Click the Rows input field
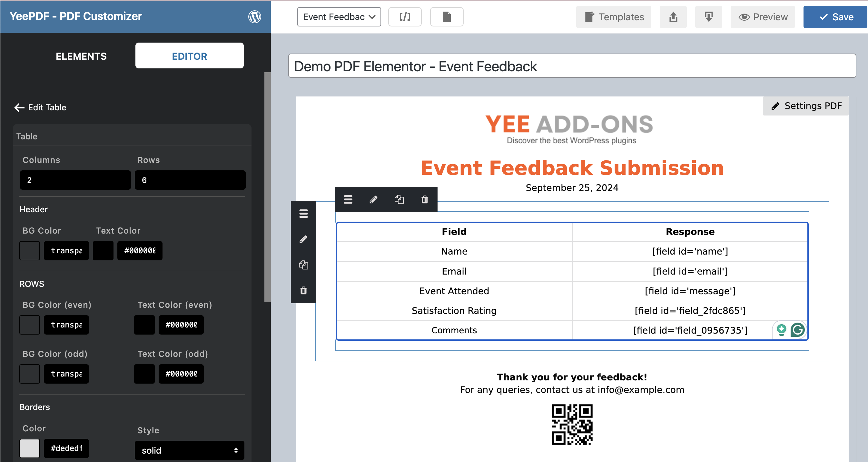The height and width of the screenshot is (462, 868). pyautogui.click(x=190, y=180)
